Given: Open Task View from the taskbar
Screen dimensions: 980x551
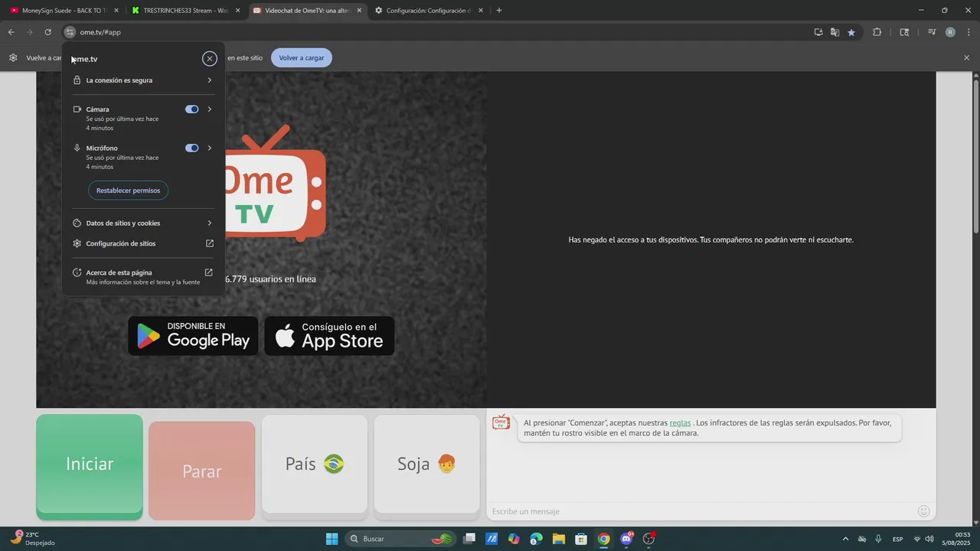Looking at the screenshot, I should point(469,539).
